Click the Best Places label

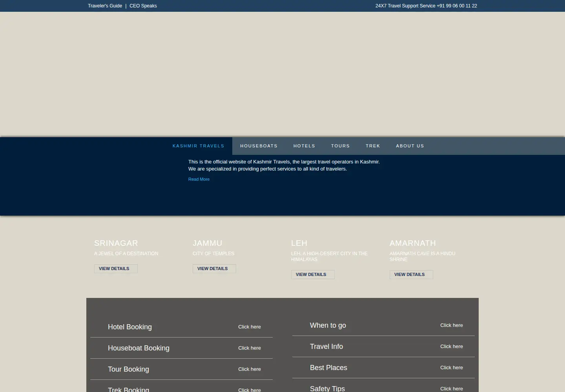pos(328,368)
